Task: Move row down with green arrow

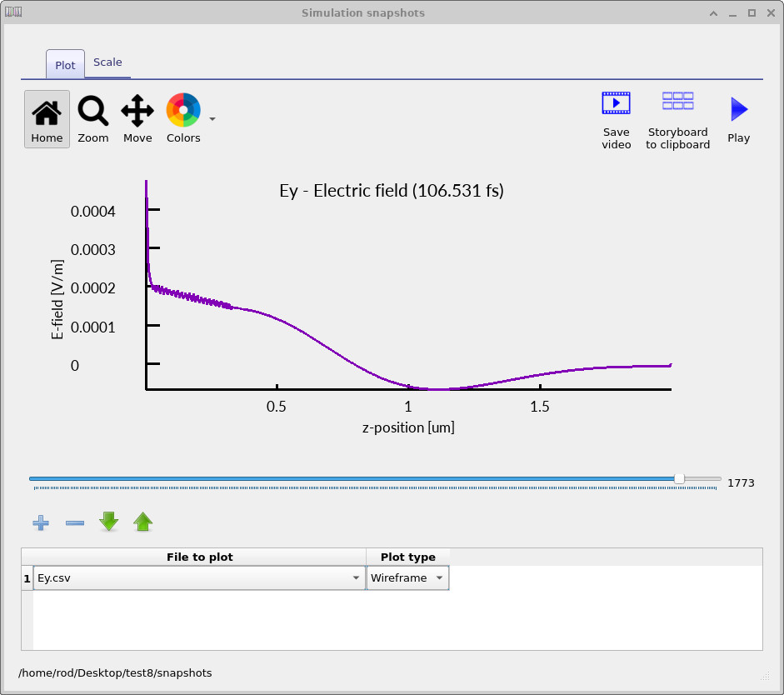Action: click(109, 522)
